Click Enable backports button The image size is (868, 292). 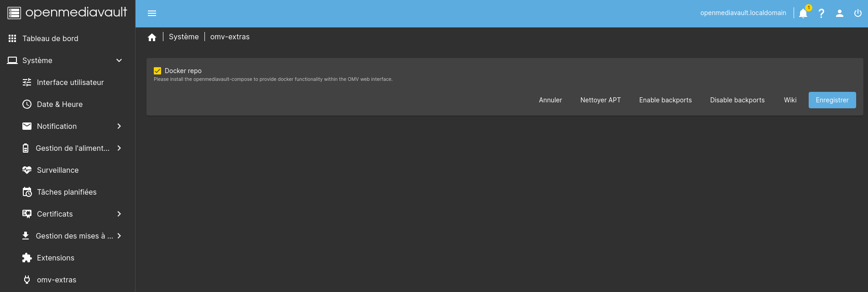(x=665, y=100)
